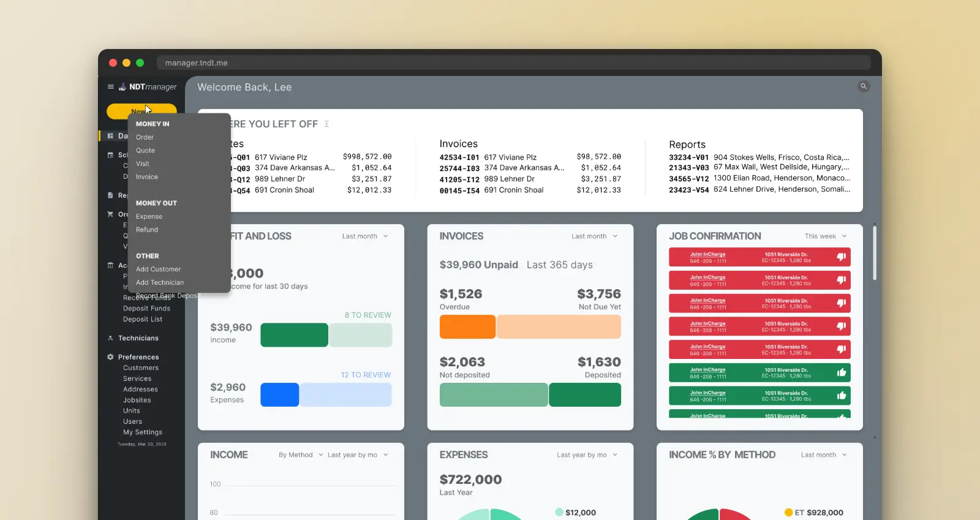Image resolution: width=980 pixels, height=520 pixels.
Task: Select Visit from the New menu
Action: point(143,164)
